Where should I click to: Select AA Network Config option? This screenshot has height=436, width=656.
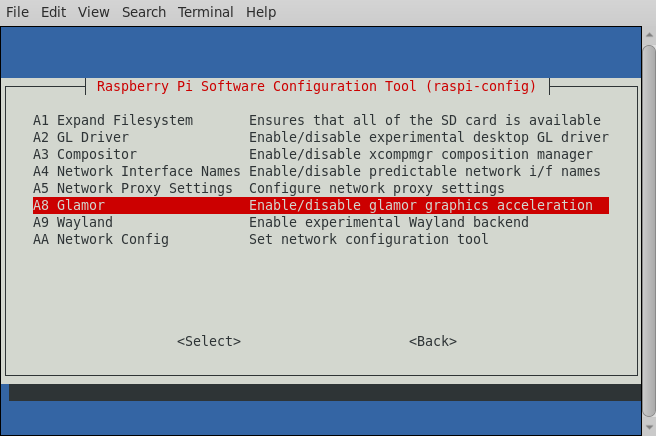coord(321,239)
